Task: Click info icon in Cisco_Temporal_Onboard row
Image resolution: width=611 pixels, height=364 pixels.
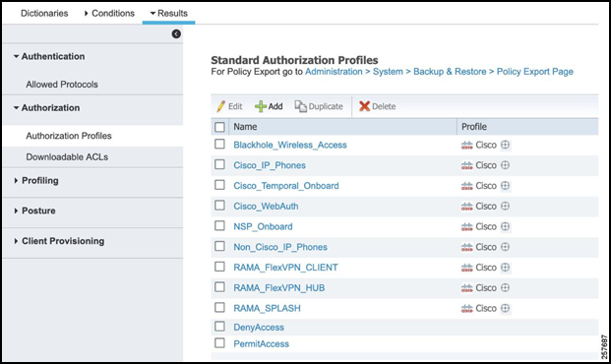Action: [x=505, y=186]
